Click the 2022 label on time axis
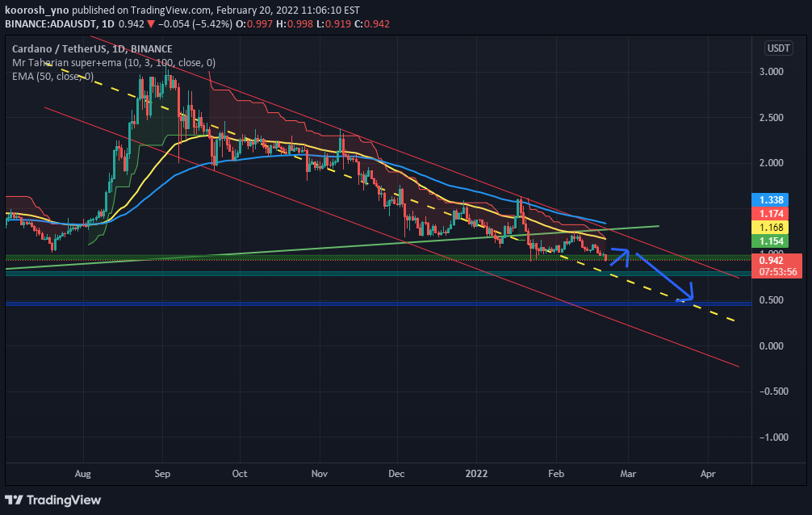The image size is (812, 515). (x=476, y=474)
